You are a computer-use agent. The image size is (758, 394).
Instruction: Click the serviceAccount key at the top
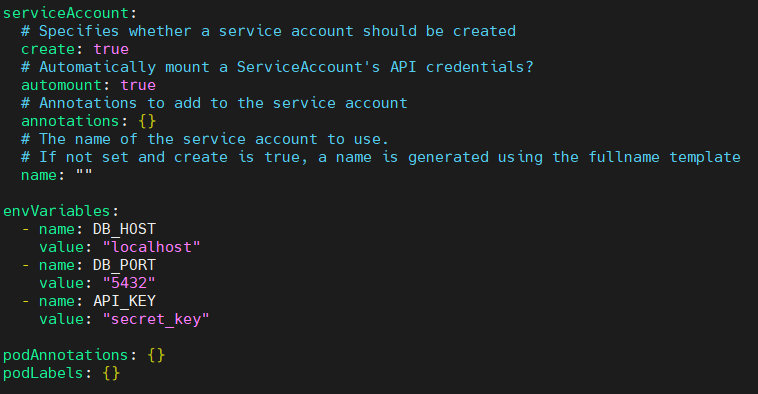66,13
